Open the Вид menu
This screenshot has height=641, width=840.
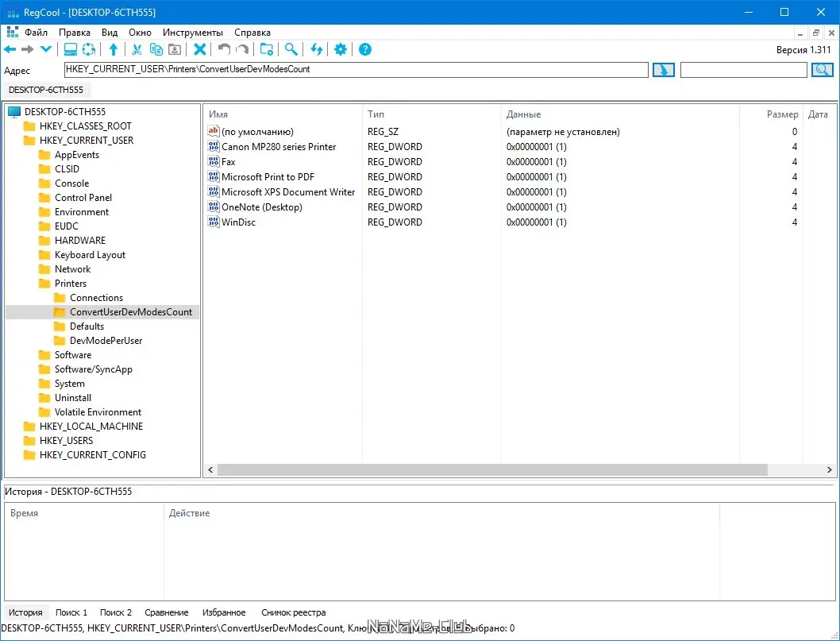(x=110, y=33)
